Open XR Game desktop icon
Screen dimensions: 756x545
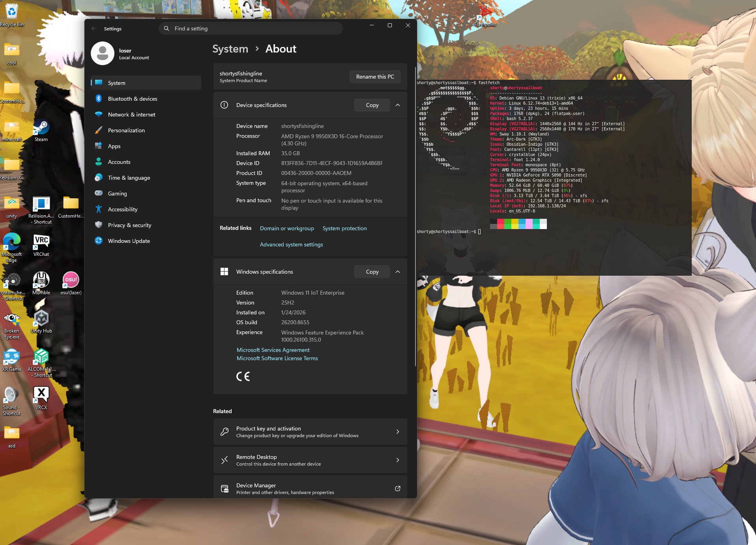tap(12, 360)
